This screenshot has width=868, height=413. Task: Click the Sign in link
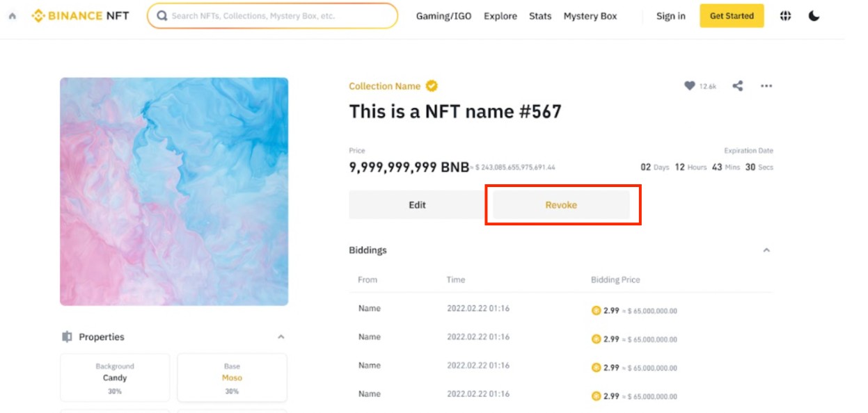click(x=671, y=16)
